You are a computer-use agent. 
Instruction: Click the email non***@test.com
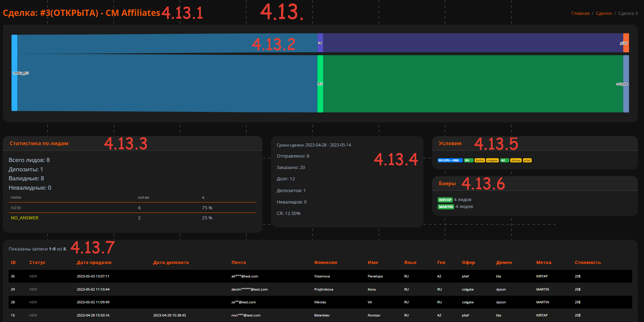246,315
